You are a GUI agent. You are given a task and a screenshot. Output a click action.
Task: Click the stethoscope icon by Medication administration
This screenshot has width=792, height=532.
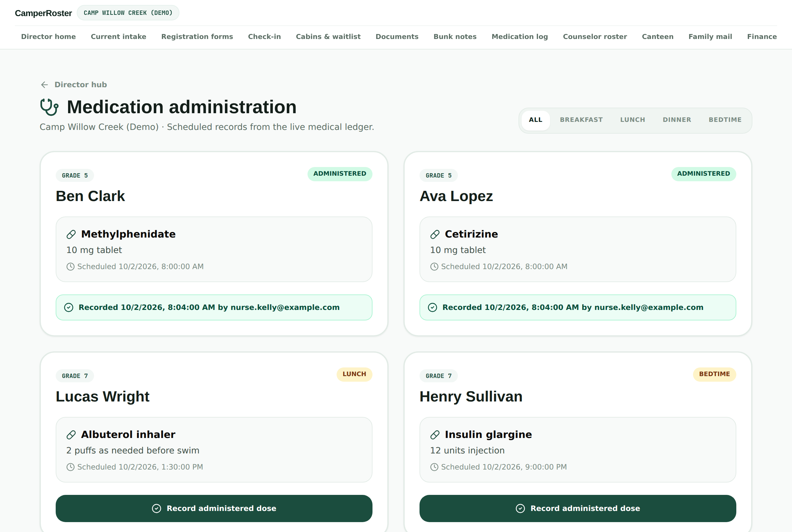tap(49, 107)
